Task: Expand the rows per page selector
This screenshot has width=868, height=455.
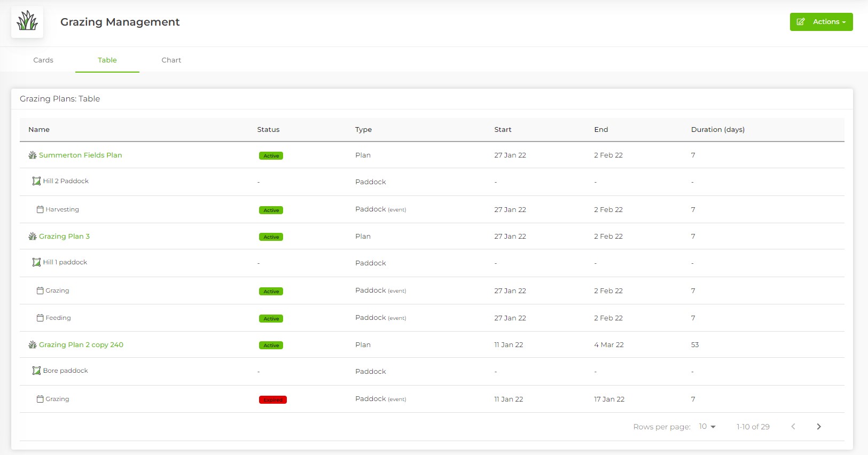Action: click(707, 427)
